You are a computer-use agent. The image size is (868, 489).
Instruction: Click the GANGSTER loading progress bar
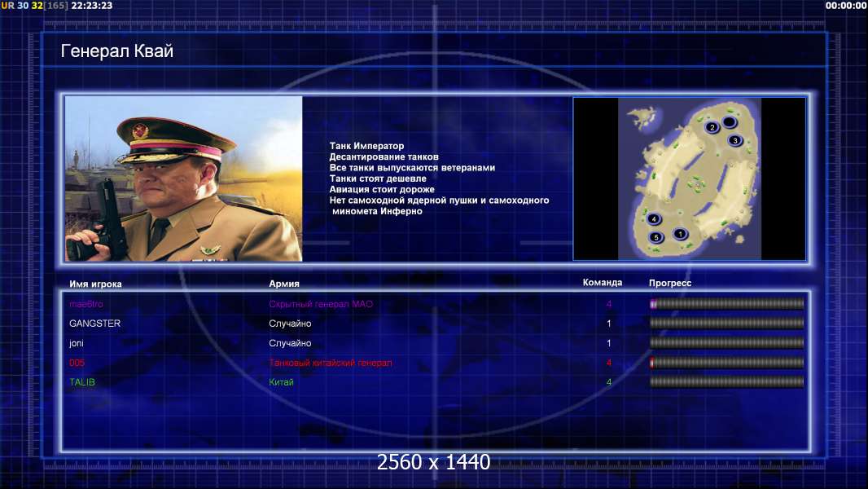pyautogui.click(x=727, y=323)
